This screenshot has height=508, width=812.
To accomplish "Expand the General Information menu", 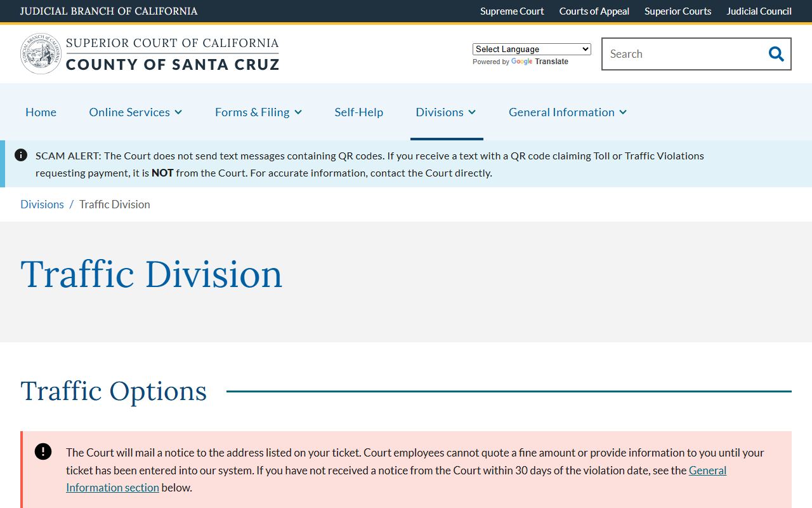I will 568,112.
